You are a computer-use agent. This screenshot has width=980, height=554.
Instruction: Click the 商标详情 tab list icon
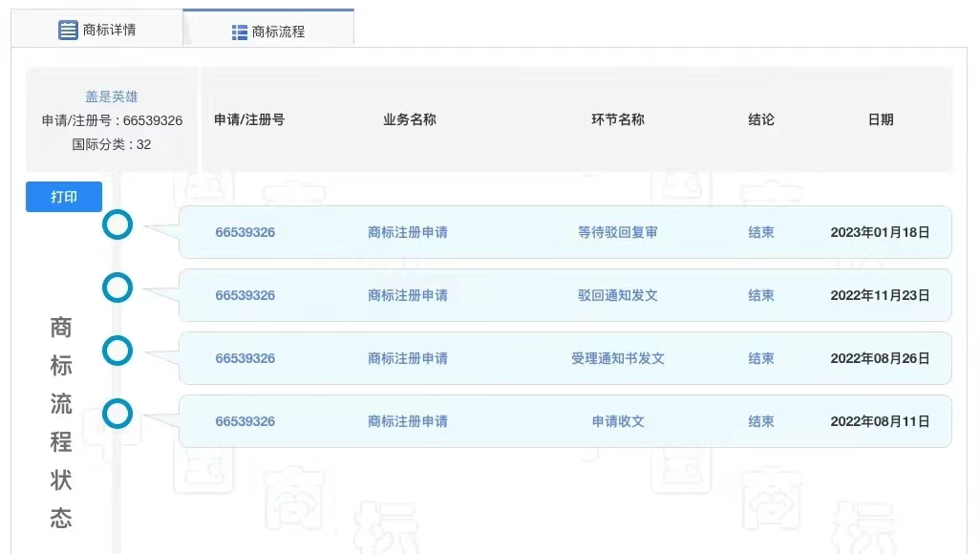[x=68, y=30]
